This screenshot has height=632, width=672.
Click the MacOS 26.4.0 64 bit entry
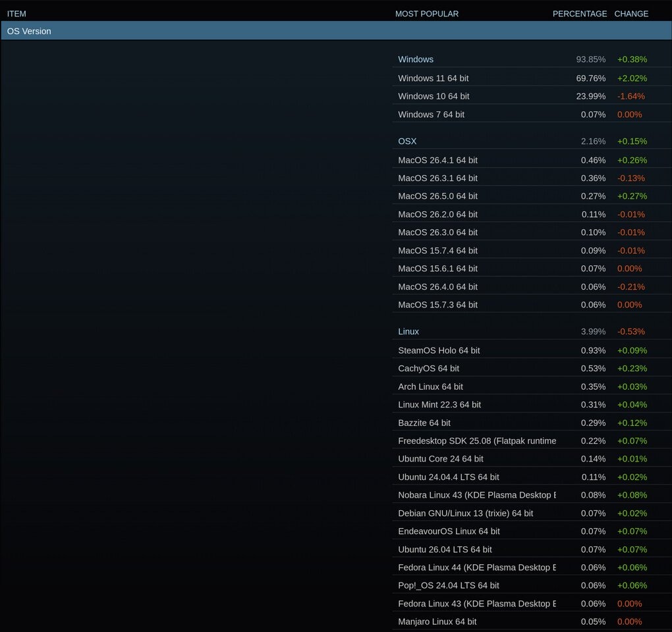[437, 287]
